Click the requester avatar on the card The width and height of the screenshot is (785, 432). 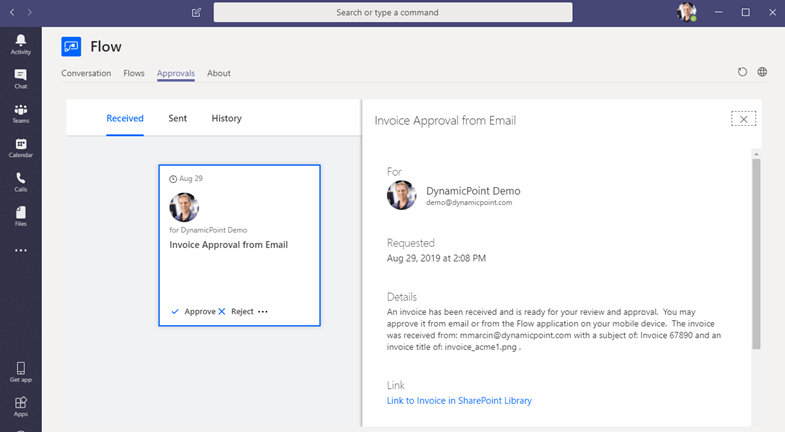click(x=184, y=207)
